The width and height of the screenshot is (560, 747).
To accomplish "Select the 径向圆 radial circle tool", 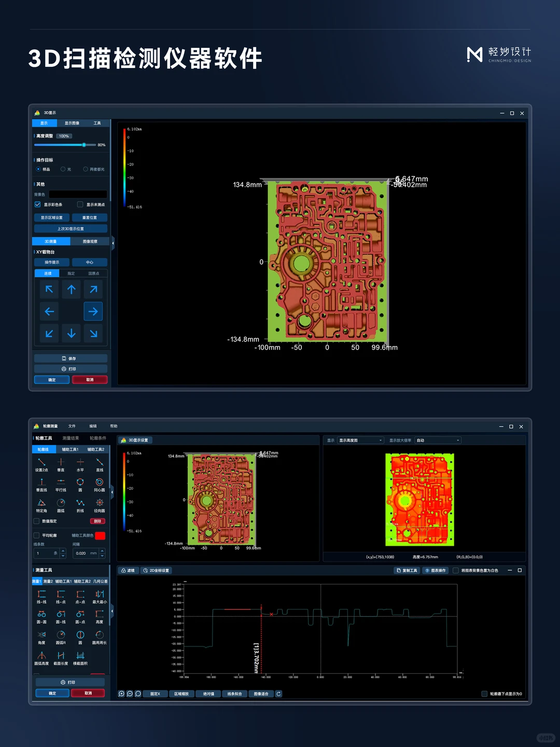I will (100, 505).
